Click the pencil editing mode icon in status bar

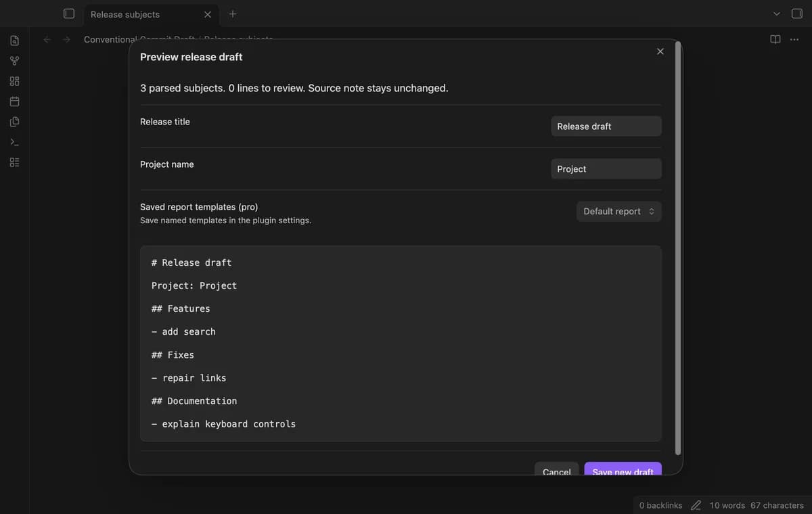(696, 505)
